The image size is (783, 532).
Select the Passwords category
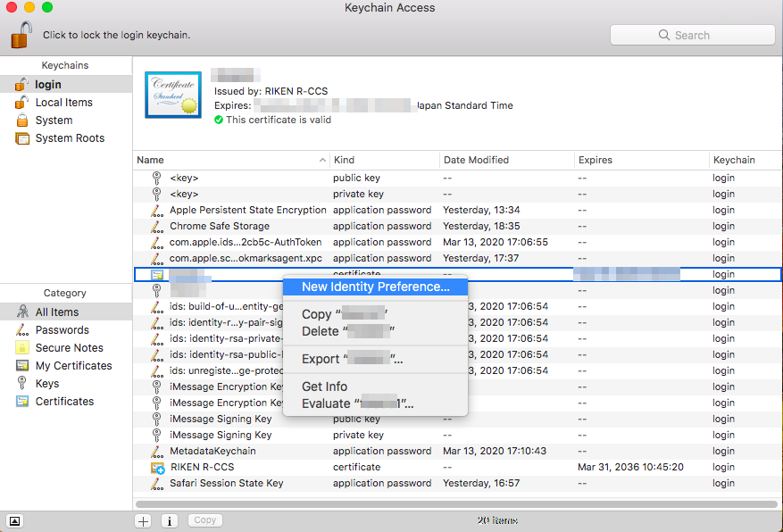[x=59, y=329]
